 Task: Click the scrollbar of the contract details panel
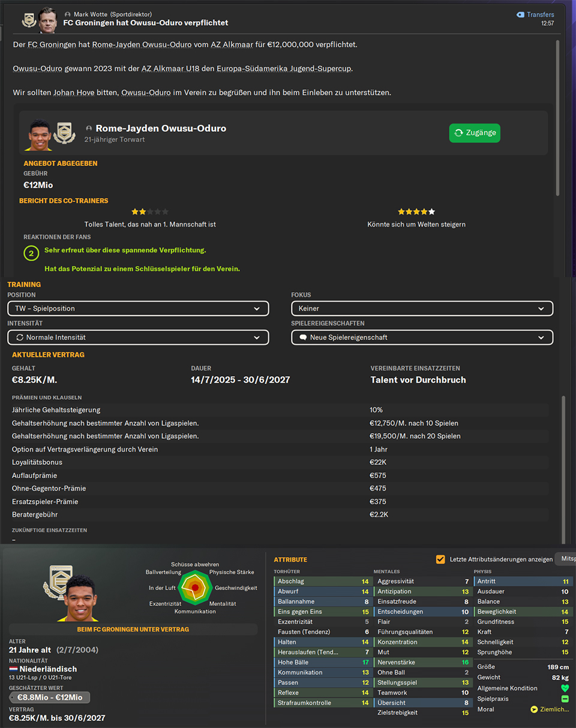point(563,469)
